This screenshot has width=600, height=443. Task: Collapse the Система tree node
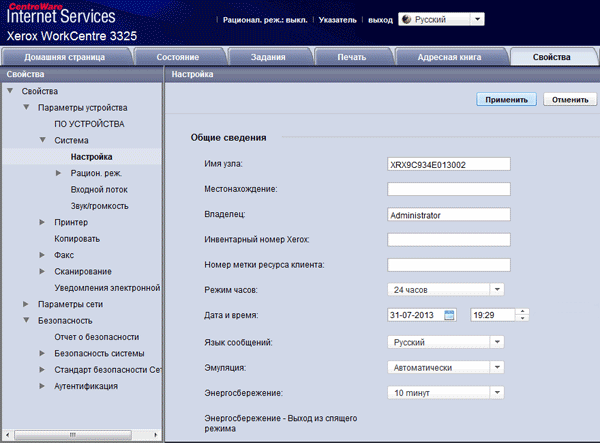[43, 140]
